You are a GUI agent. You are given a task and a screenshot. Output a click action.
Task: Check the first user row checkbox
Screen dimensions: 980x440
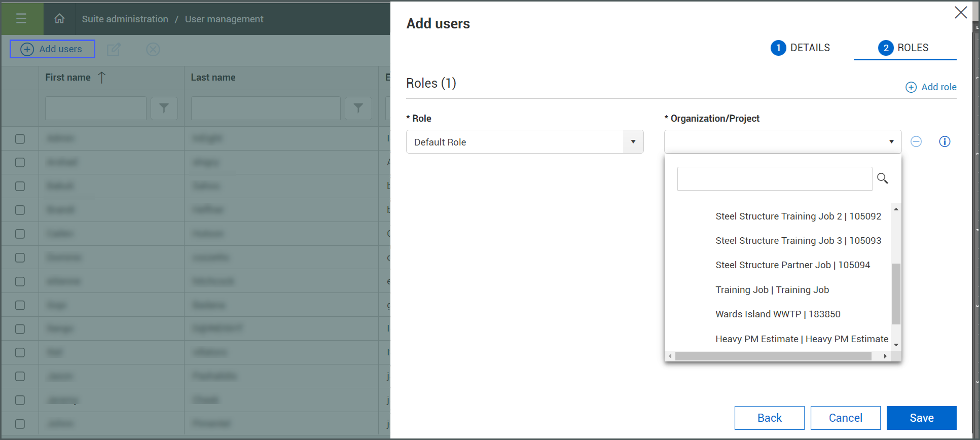(20, 139)
